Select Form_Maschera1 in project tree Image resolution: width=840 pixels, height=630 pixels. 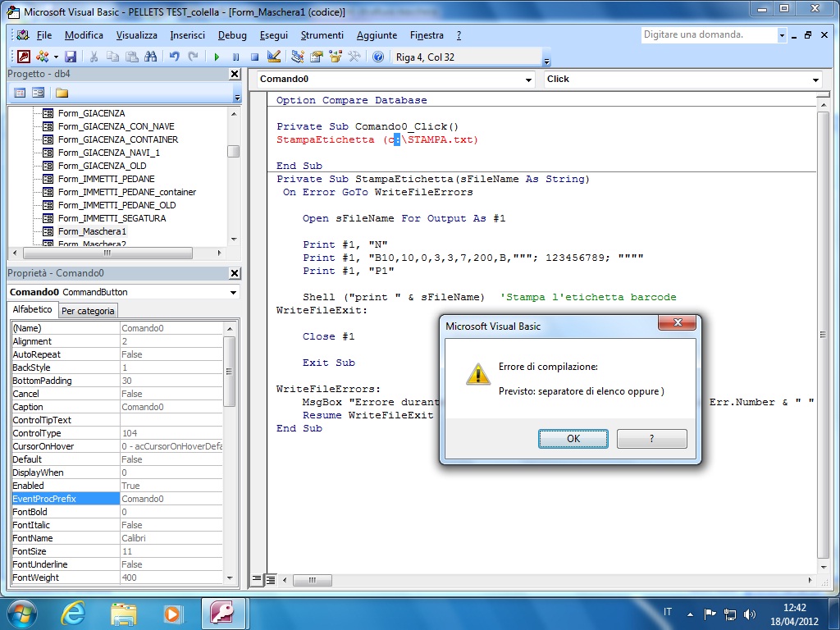(92, 231)
